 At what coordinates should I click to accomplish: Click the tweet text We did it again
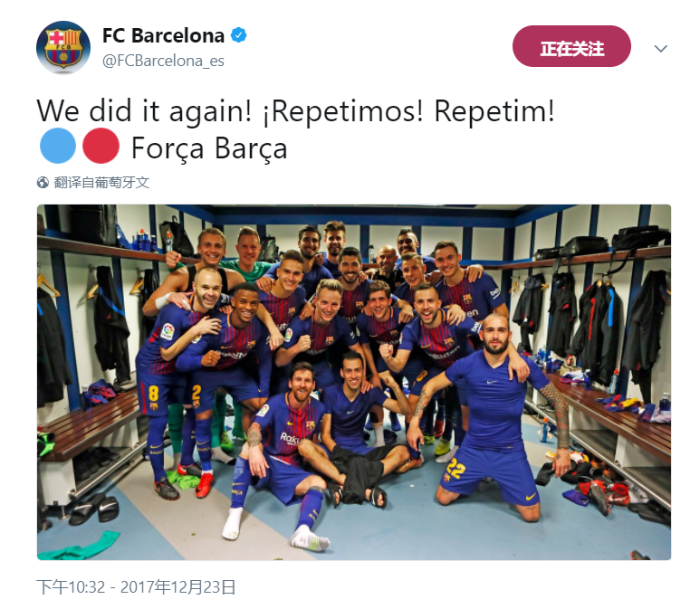tap(144, 111)
